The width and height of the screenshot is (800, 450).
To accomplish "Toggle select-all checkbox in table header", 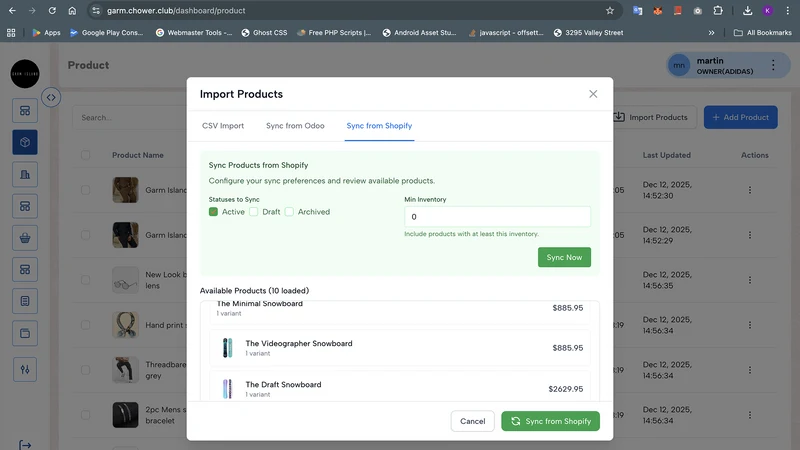I will coord(85,155).
